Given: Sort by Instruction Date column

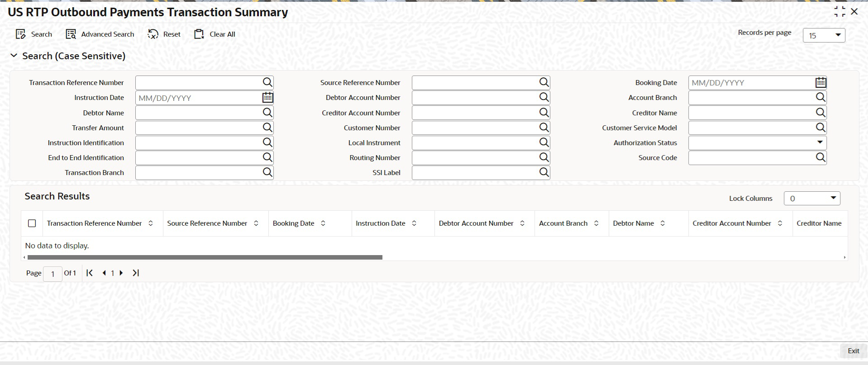Looking at the screenshot, I should [414, 223].
